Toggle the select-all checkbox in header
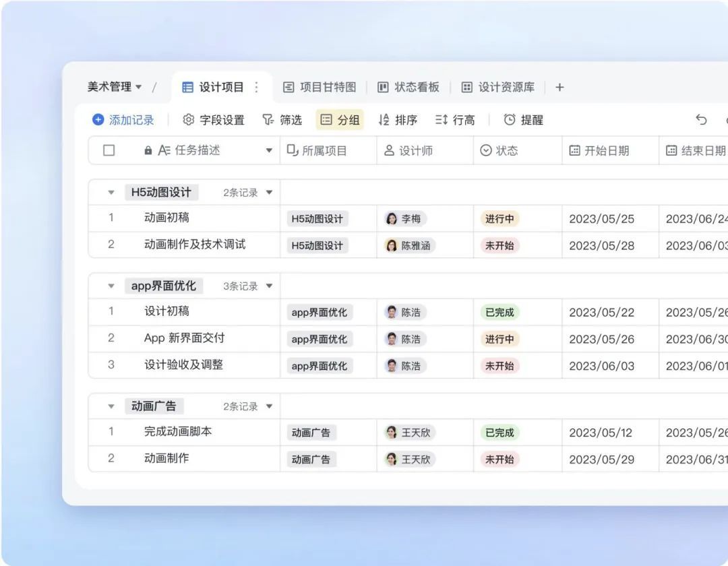Viewport: 728px width, 566px height. click(x=109, y=150)
